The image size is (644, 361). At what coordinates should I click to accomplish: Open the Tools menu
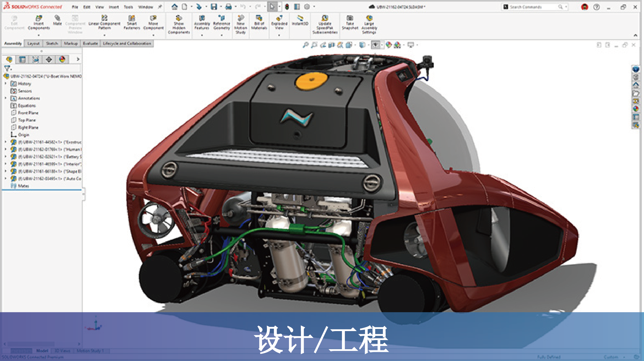coord(128,7)
